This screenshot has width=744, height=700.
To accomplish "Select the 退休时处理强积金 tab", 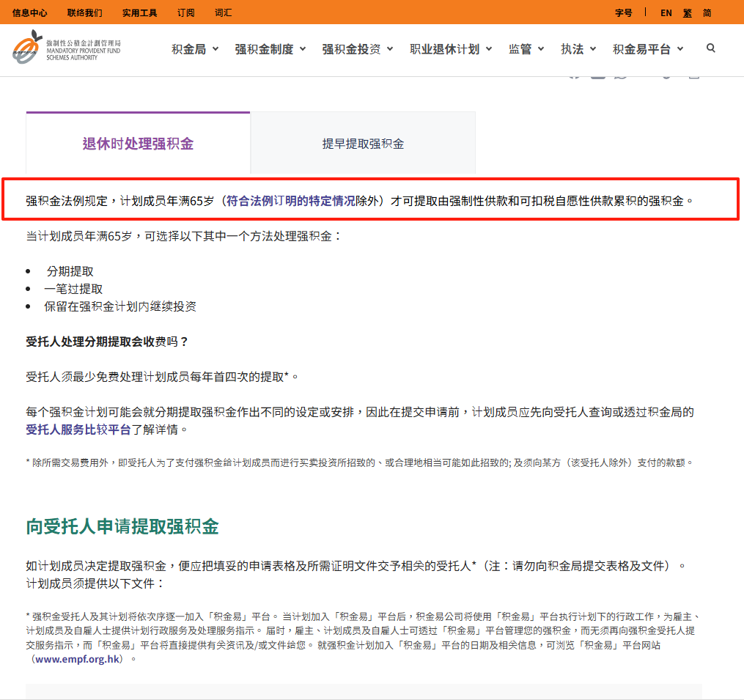I will pyautogui.click(x=138, y=144).
